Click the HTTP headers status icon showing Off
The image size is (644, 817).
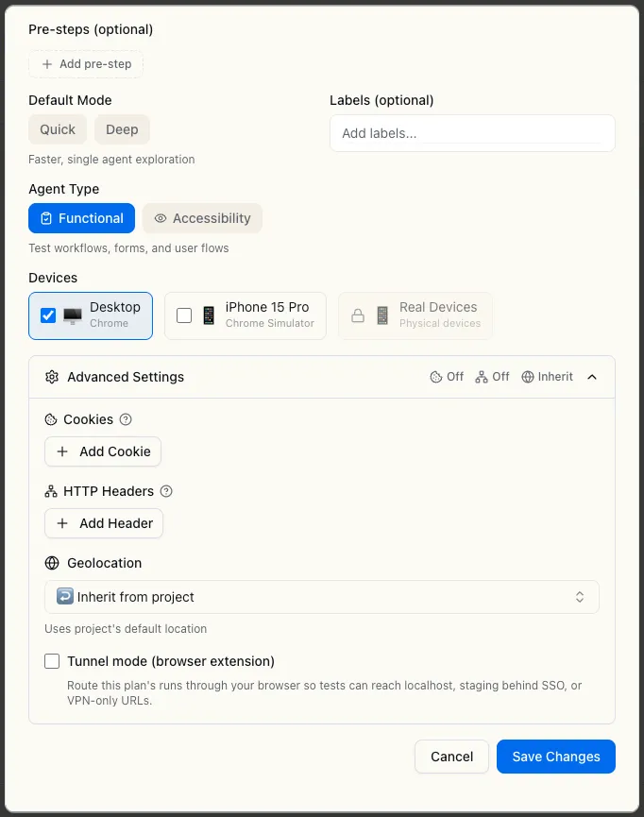(481, 376)
